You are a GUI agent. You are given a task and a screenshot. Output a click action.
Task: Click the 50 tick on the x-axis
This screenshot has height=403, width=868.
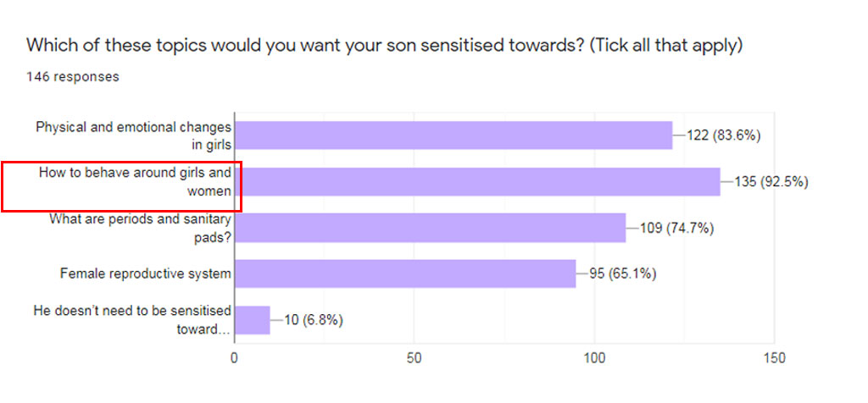pos(415,357)
